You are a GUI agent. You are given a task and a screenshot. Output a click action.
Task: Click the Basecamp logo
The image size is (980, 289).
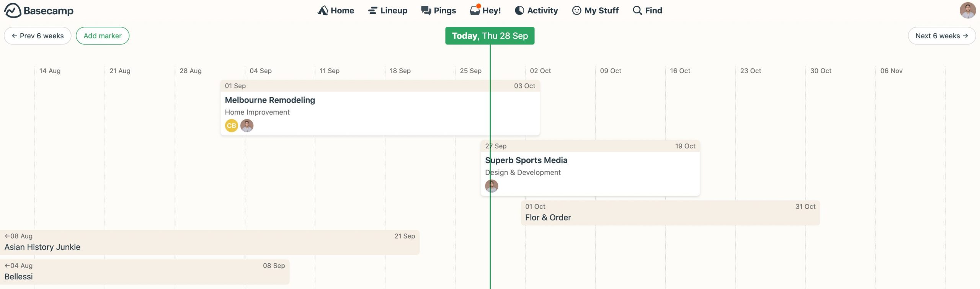click(x=38, y=10)
